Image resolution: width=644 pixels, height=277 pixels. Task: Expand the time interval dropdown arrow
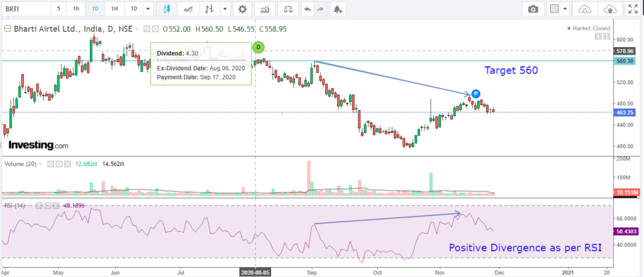(147, 9)
